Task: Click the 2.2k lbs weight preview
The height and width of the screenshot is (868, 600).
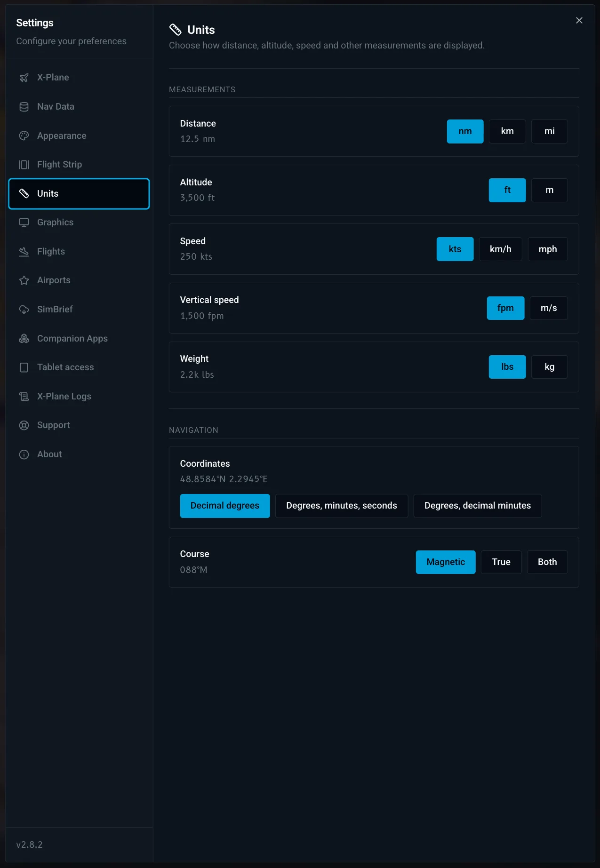Action: (x=197, y=375)
